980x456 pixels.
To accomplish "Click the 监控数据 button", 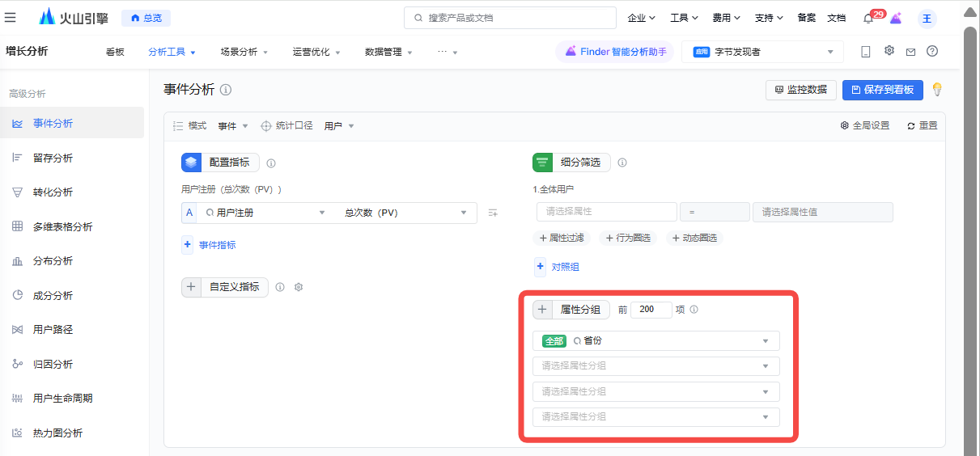I will (x=800, y=90).
